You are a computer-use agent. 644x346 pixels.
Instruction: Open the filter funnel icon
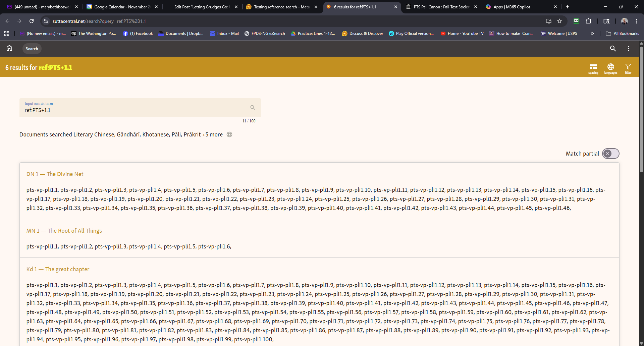tap(628, 67)
